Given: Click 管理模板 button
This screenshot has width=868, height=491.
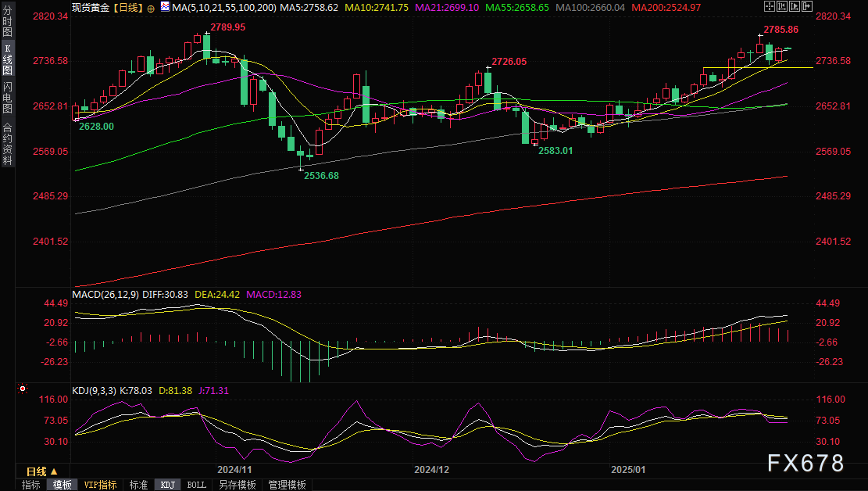Looking at the screenshot, I should point(286,485).
